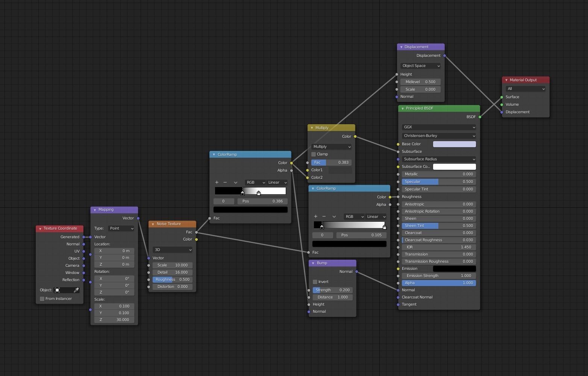The width and height of the screenshot is (588, 376).
Task: Click the minus icon in upper ColorRamp
Action: [225, 183]
